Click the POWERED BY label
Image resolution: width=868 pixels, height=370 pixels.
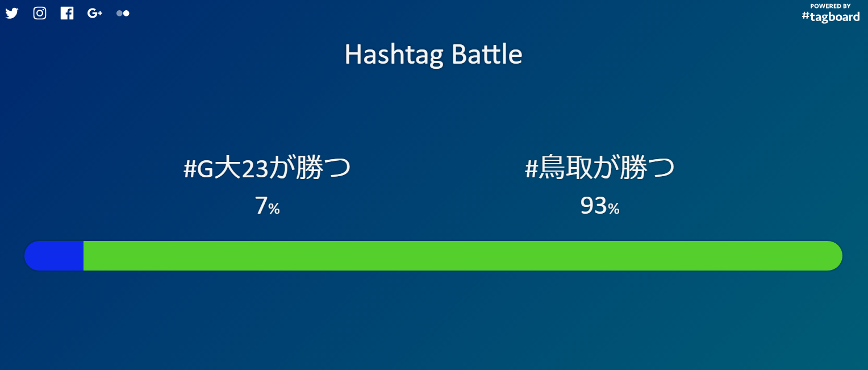(831, 6)
